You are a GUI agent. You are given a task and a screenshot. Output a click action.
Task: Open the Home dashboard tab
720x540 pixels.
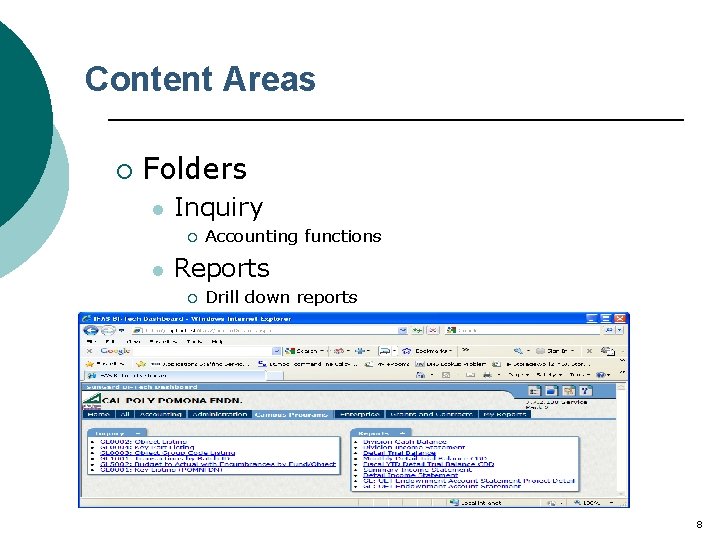[x=99, y=414]
